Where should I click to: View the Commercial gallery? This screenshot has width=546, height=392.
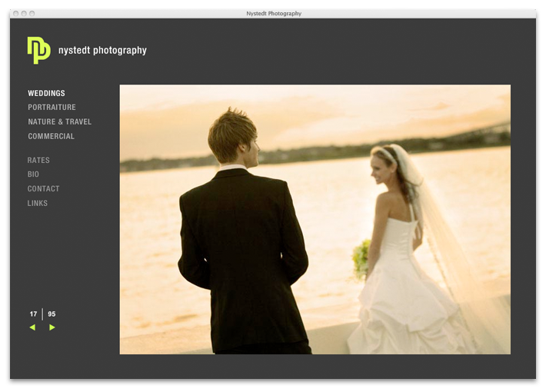click(51, 136)
